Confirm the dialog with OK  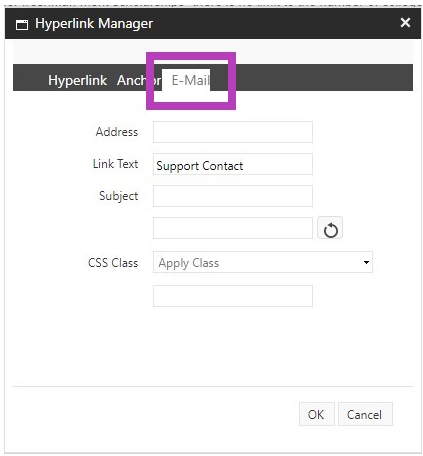tap(316, 414)
